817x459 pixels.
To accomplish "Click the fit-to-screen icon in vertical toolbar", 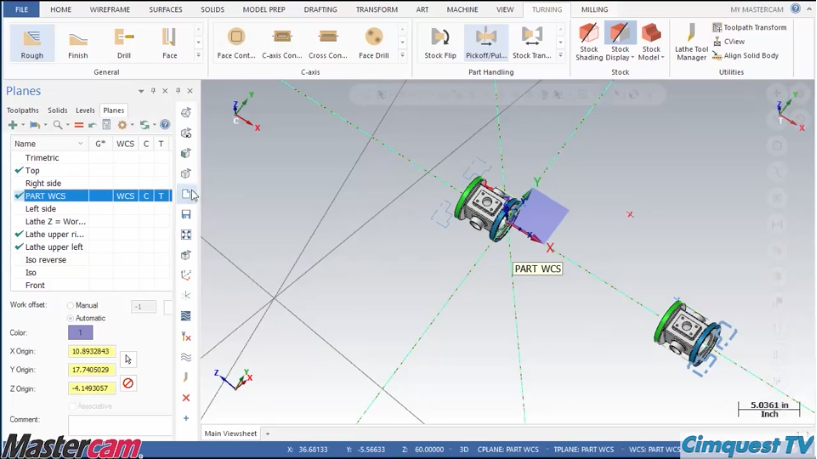I will (x=186, y=234).
